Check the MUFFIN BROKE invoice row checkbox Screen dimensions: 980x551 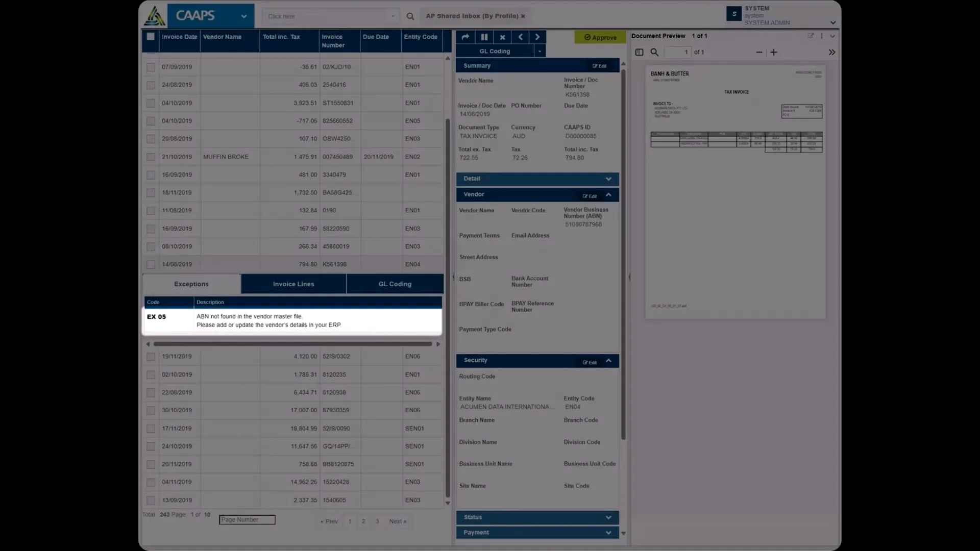[x=151, y=157]
